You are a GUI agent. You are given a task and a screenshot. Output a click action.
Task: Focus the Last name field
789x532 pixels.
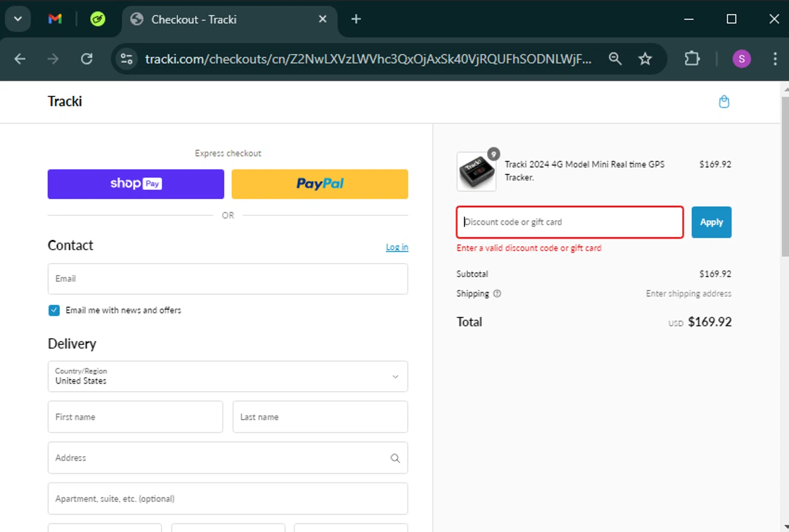320,417
